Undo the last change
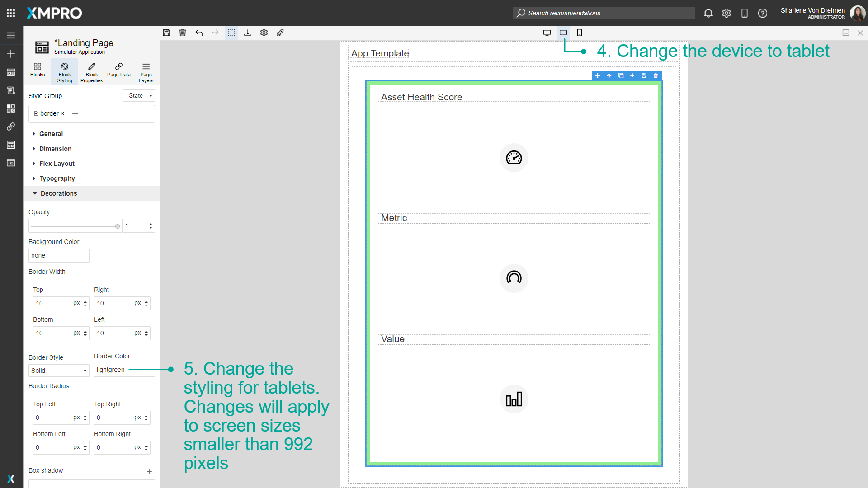 click(x=199, y=33)
